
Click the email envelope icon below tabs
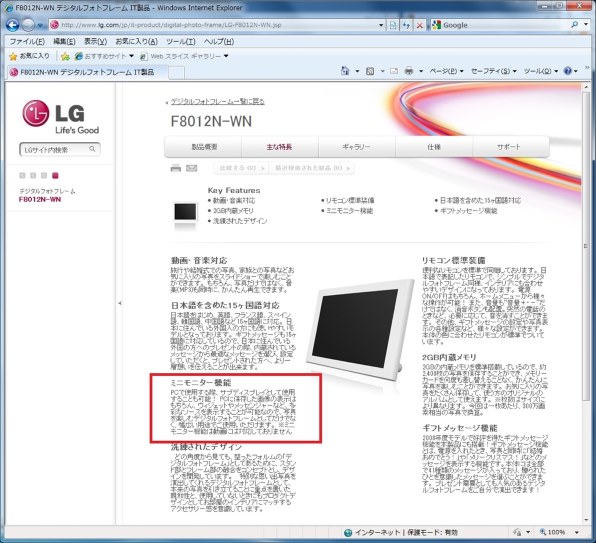(192, 168)
